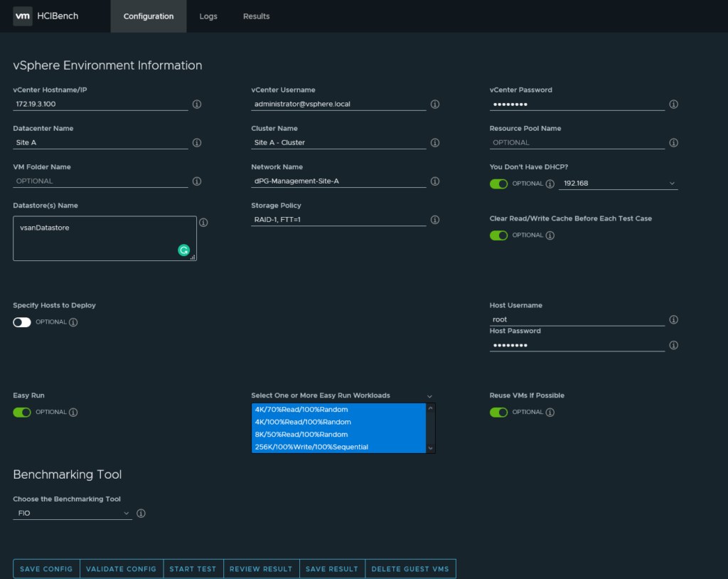Start the test with START TEST
Viewport: 728px width, 579px height.
tap(193, 569)
